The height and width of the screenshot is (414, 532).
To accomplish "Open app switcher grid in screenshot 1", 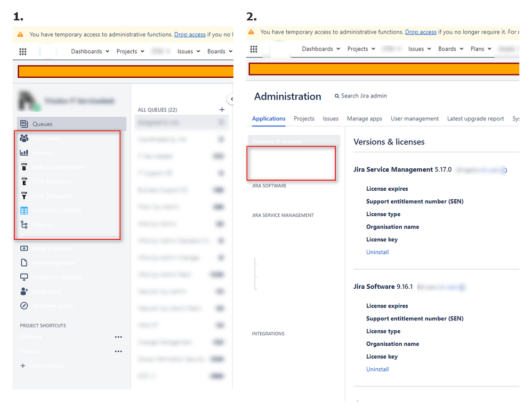I will click(23, 52).
